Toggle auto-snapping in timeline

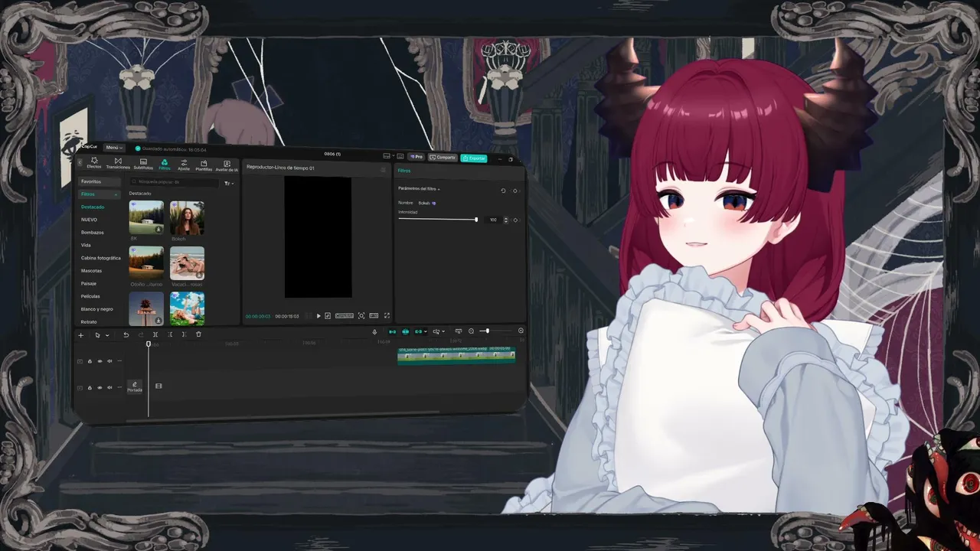point(406,331)
